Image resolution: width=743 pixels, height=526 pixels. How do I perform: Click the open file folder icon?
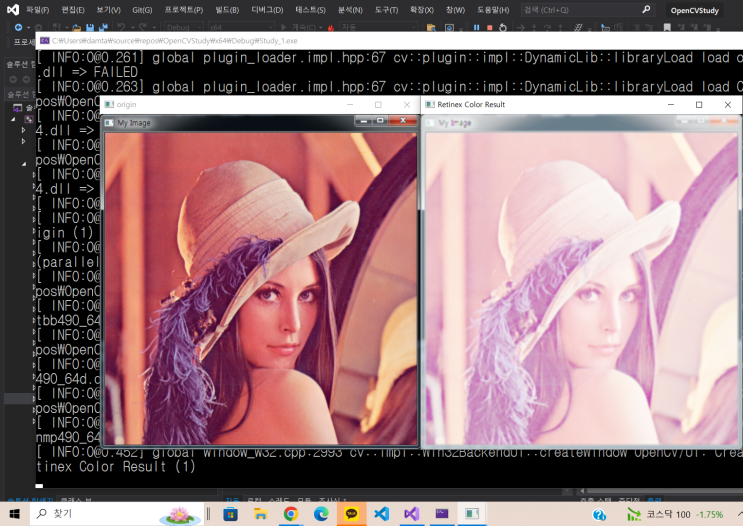[x=76, y=27]
